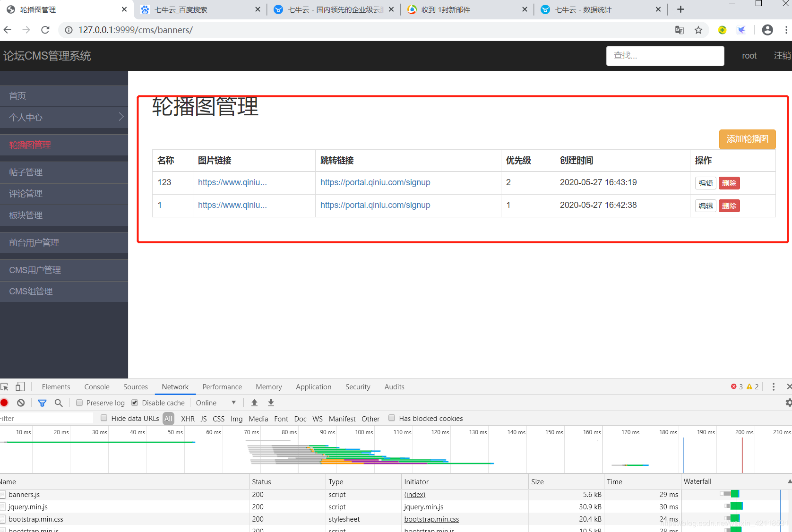Click 删除 for banner 1
Image resolution: width=792 pixels, height=532 pixels.
(729, 206)
